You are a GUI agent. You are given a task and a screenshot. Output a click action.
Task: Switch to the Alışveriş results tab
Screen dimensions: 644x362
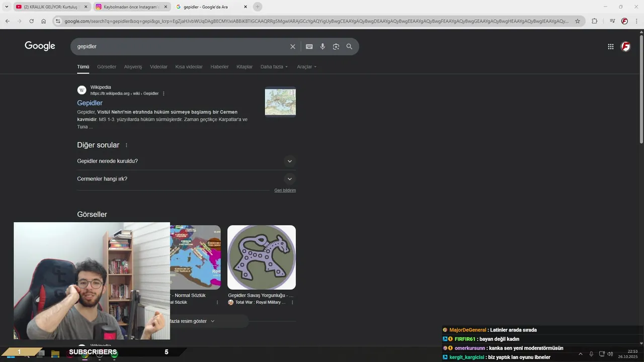133,67
